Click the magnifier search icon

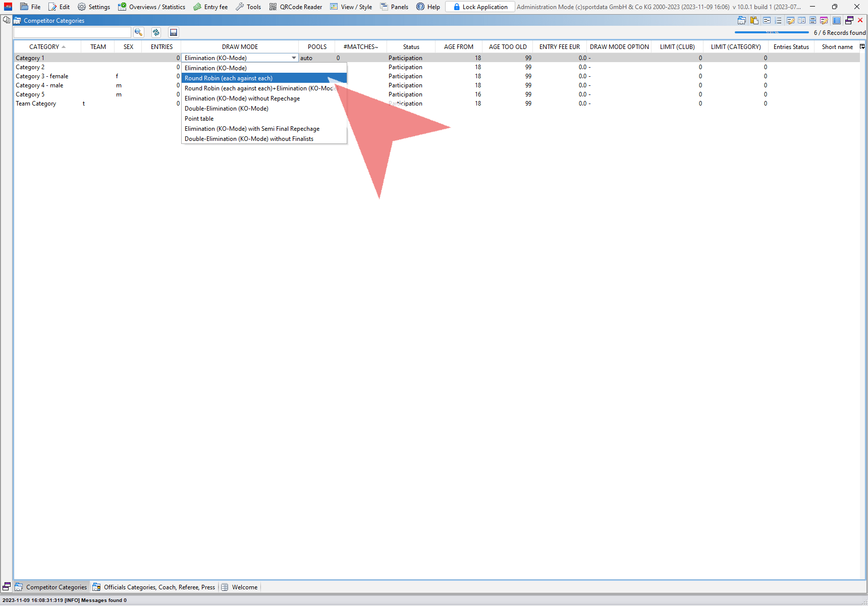pyautogui.click(x=138, y=32)
